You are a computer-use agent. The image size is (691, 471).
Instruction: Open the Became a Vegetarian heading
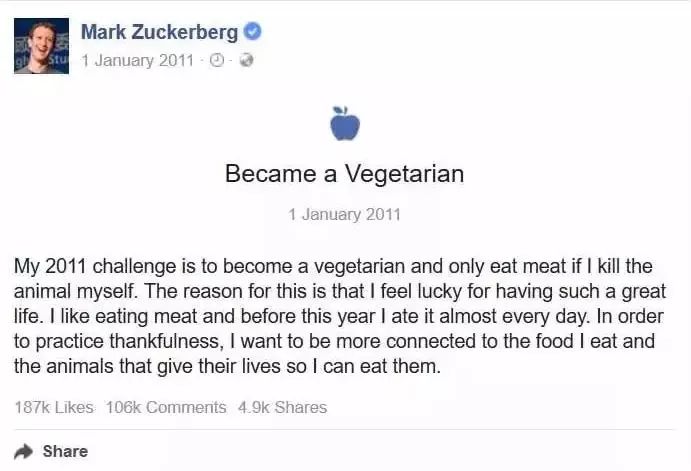345,174
